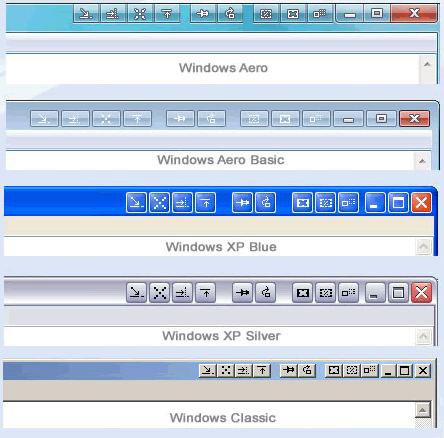Click the "Windows Aero Basic" label text
The height and width of the screenshot is (438, 444).
[x=221, y=160]
